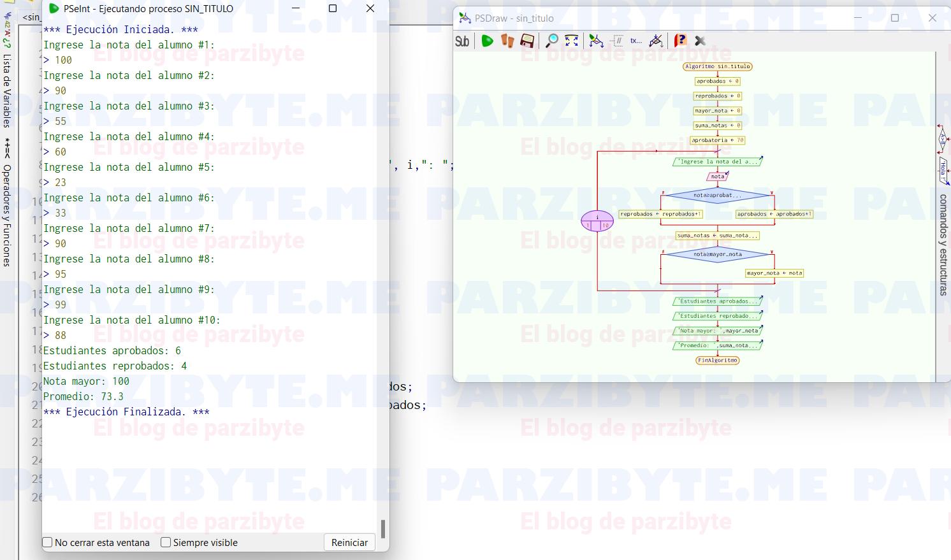This screenshot has height=560, width=951.
Task: Select the classic flowchart style icon
Action: pos(596,41)
